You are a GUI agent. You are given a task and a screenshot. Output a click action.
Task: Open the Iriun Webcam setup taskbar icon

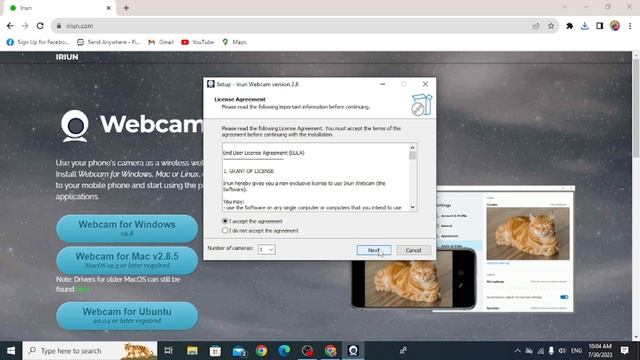(x=353, y=351)
